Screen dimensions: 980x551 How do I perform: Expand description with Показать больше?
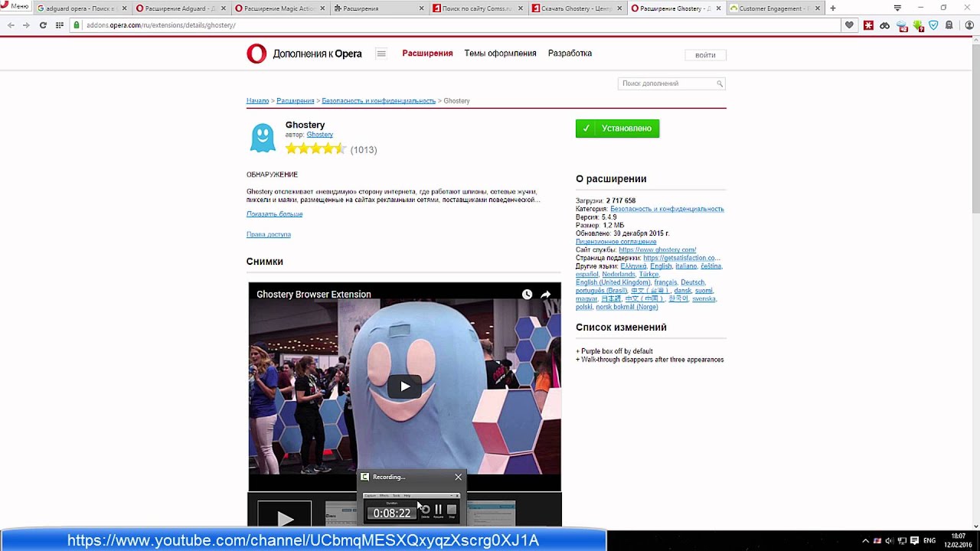274,214
